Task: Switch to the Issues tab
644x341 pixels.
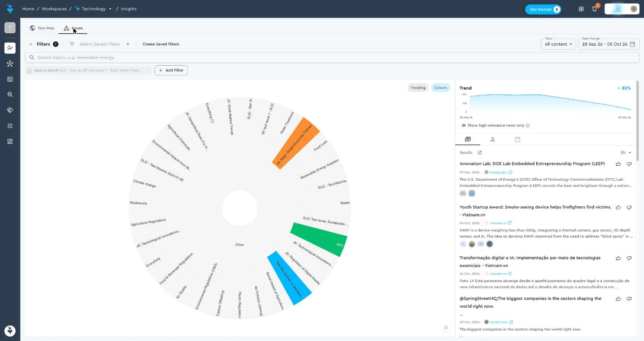Action: point(73,28)
